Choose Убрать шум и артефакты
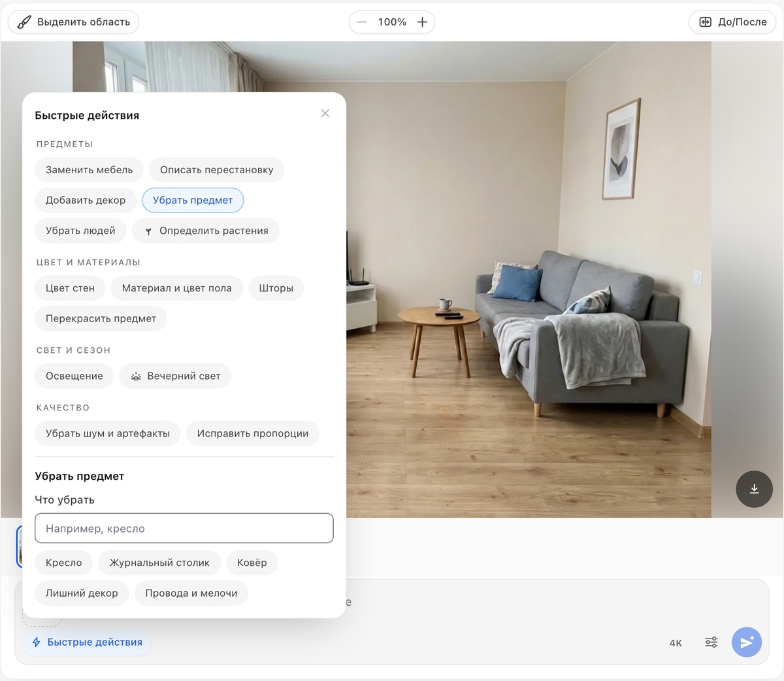 pyautogui.click(x=108, y=434)
